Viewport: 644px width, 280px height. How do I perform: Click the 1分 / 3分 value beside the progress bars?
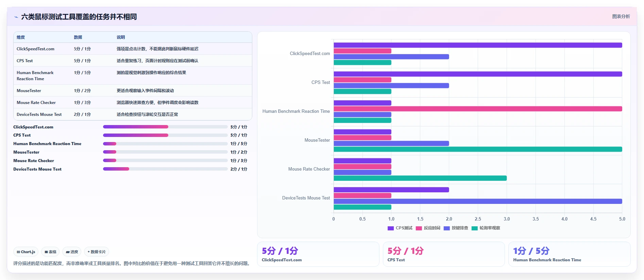click(239, 161)
